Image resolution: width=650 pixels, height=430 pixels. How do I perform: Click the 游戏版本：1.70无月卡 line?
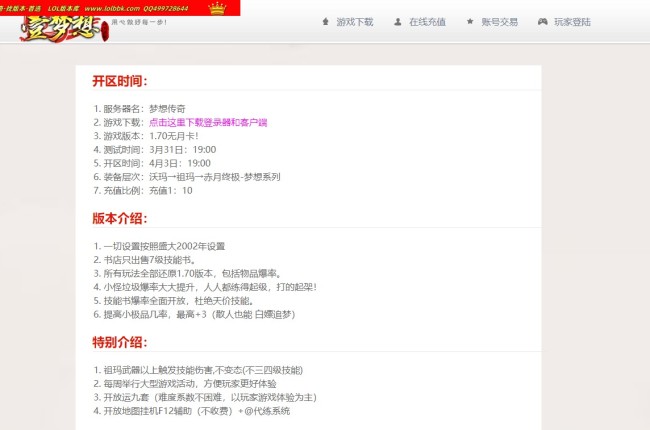[146, 136]
